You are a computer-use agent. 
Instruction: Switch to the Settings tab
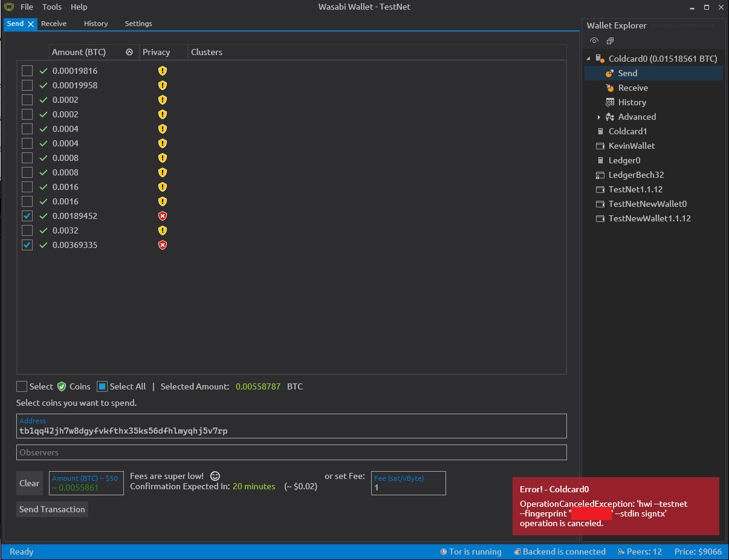(x=138, y=24)
